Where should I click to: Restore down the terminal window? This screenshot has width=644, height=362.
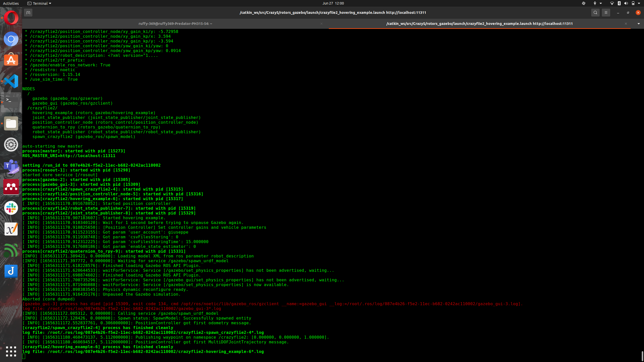click(x=628, y=13)
